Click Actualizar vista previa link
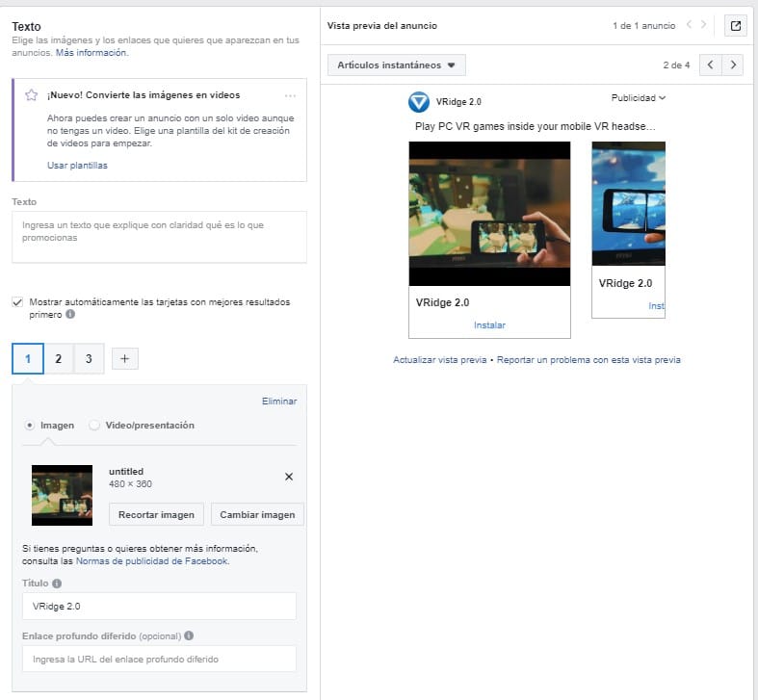 (439, 360)
